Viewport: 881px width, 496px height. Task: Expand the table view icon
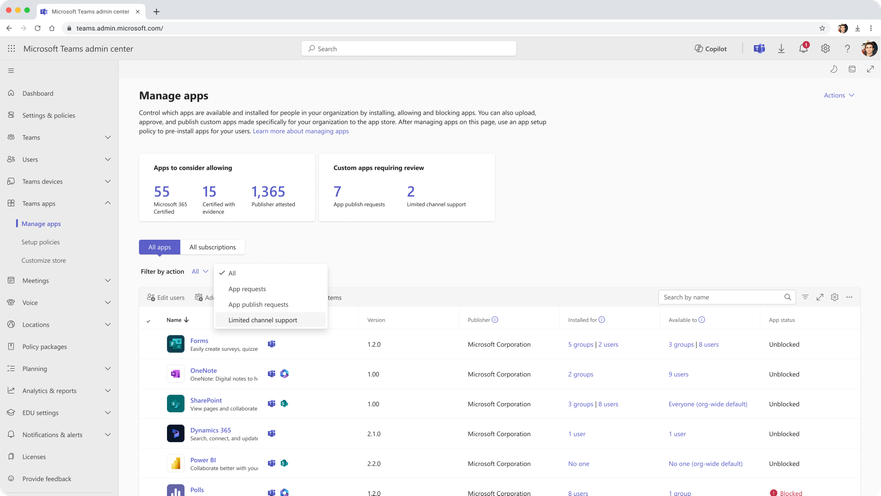click(x=820, y=297)
